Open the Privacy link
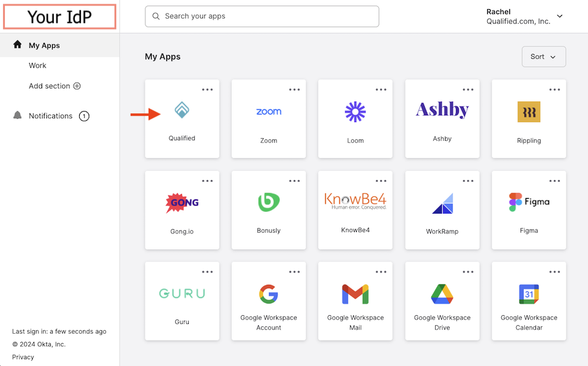Screen dimensions: 588x366 23,357
